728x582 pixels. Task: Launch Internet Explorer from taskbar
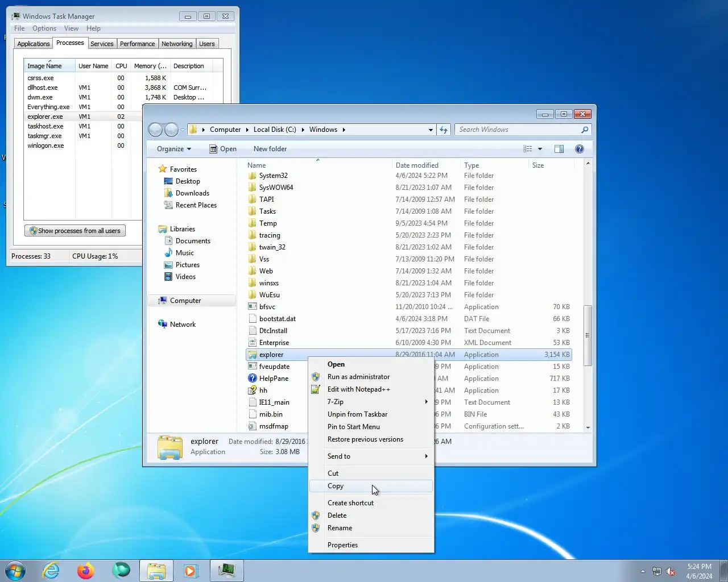coord(51,571)
